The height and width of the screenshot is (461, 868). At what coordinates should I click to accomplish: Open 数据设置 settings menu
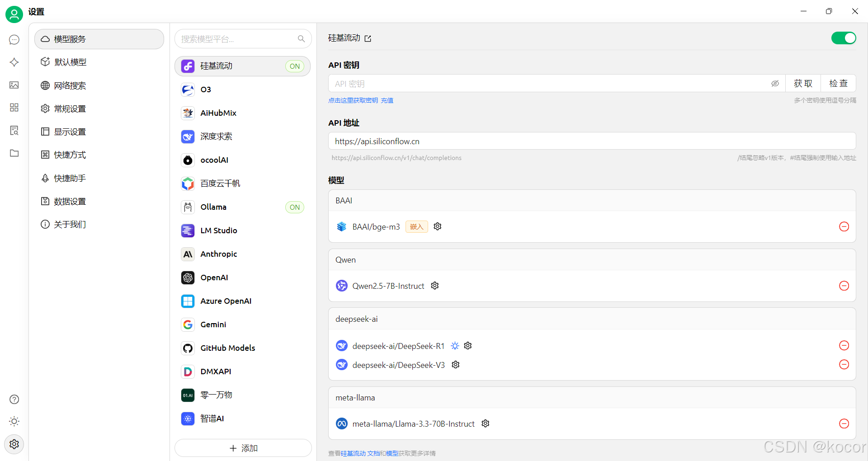(x=99, y=202)
